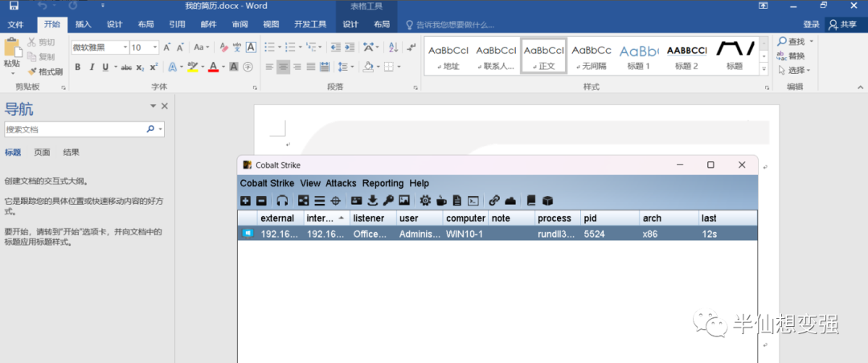Screen dimensions: 868x363
Task: Click the cube about icon in Cobalt Strike
Action: point(547,200)
